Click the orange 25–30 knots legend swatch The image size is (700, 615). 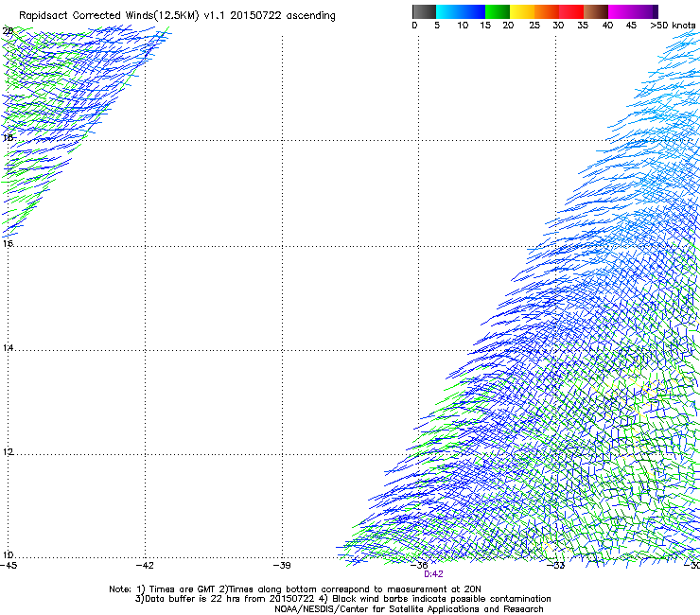547,11
